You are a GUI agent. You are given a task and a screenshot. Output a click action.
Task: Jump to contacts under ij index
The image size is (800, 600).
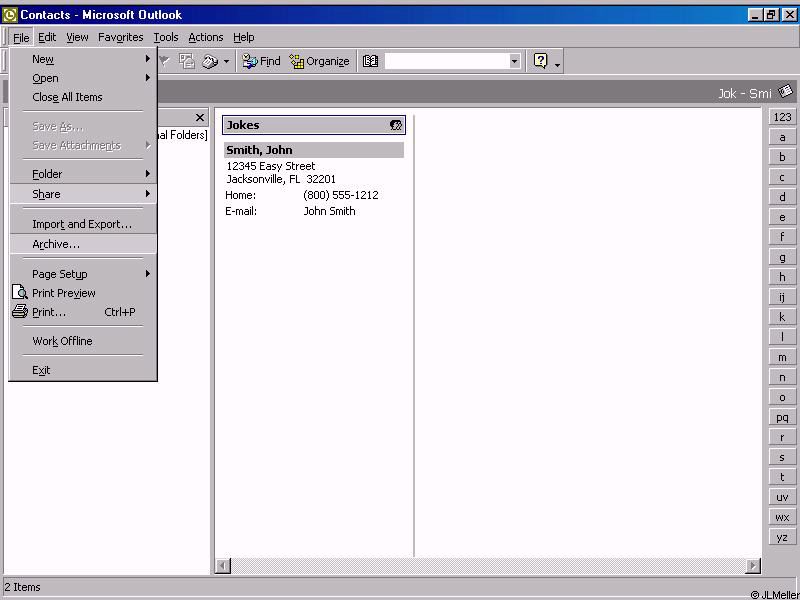pyautogui.click(x=782, y=297)
